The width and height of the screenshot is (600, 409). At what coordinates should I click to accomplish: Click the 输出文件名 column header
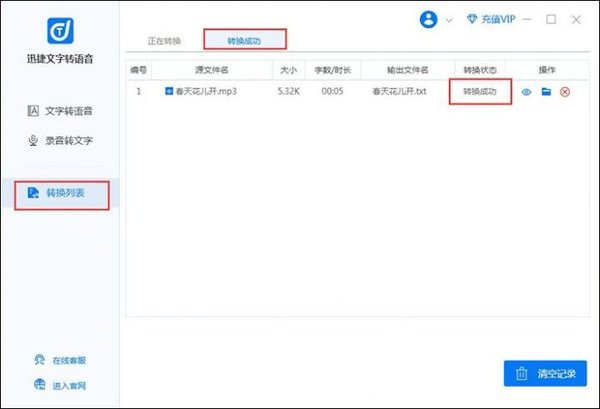[x=408, y=70]
